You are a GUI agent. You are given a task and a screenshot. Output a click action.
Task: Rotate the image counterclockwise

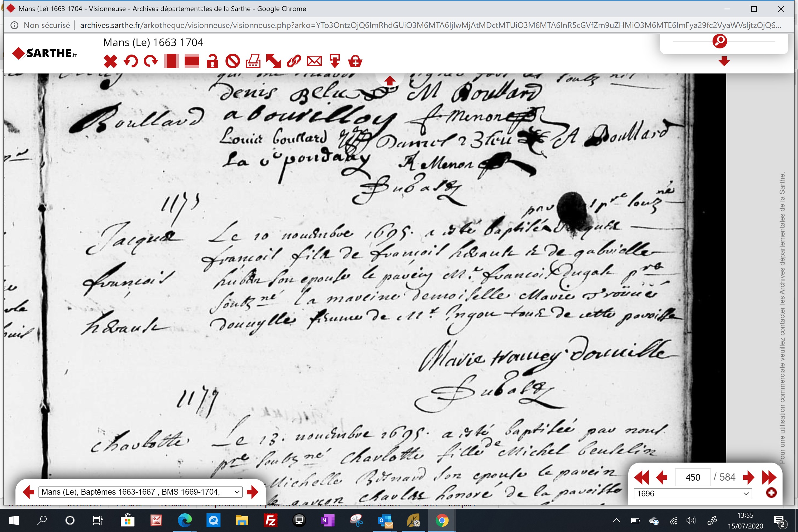[131, 62]
